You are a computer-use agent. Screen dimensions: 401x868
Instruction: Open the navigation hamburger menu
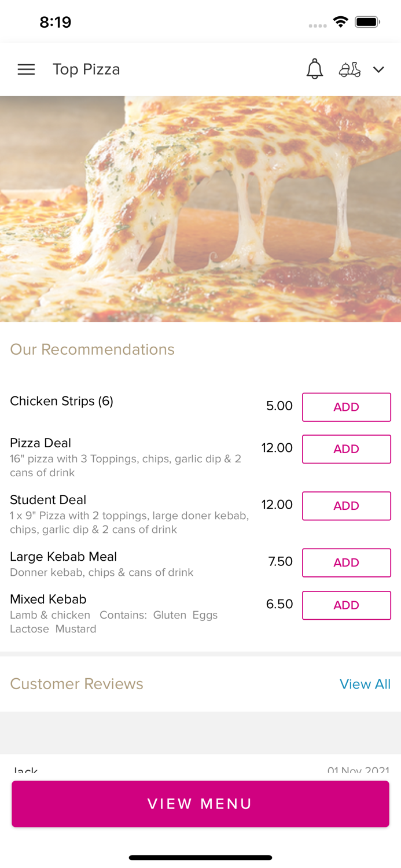(26, 69)
